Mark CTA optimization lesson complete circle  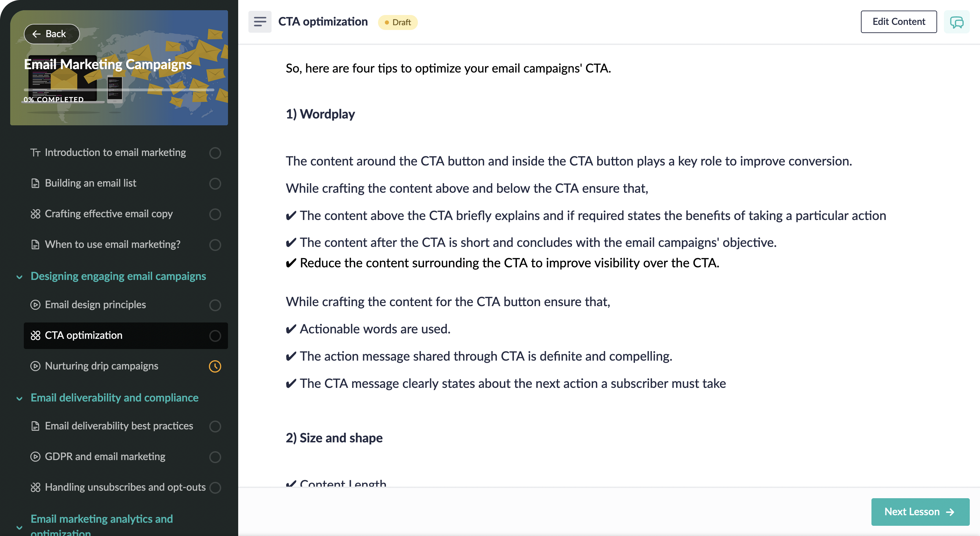215,336
